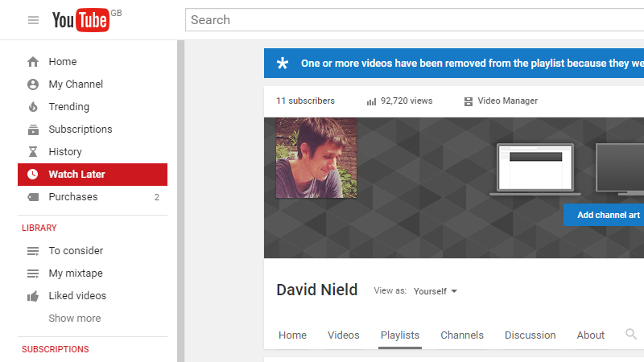Click the Add channel art button
The height and width of the screenshot is (362, 644).
tap(604, 215)
